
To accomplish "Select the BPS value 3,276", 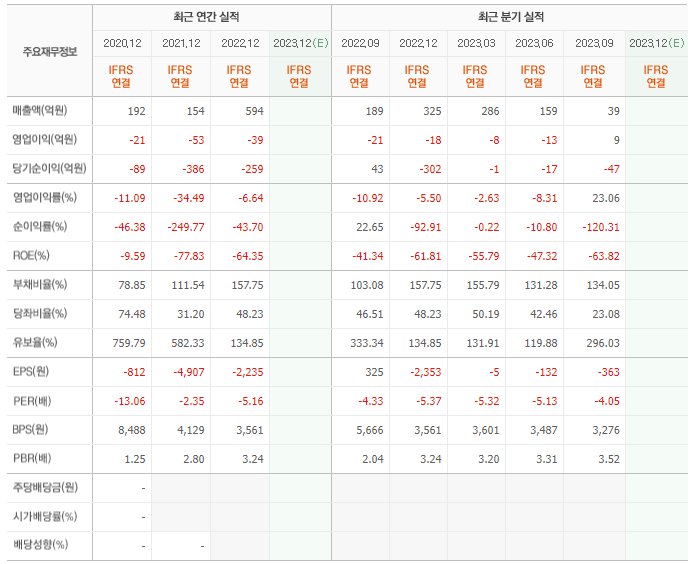I will 606,431.
